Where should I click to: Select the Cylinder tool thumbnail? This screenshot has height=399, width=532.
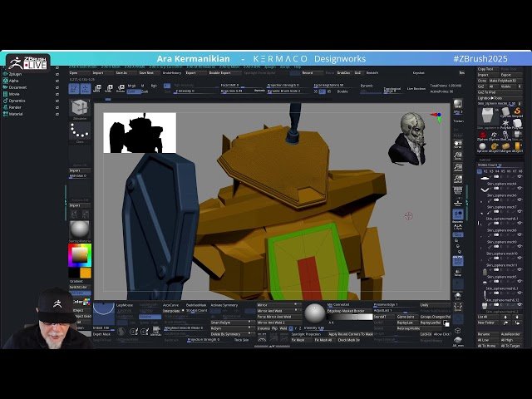(506, 112)
